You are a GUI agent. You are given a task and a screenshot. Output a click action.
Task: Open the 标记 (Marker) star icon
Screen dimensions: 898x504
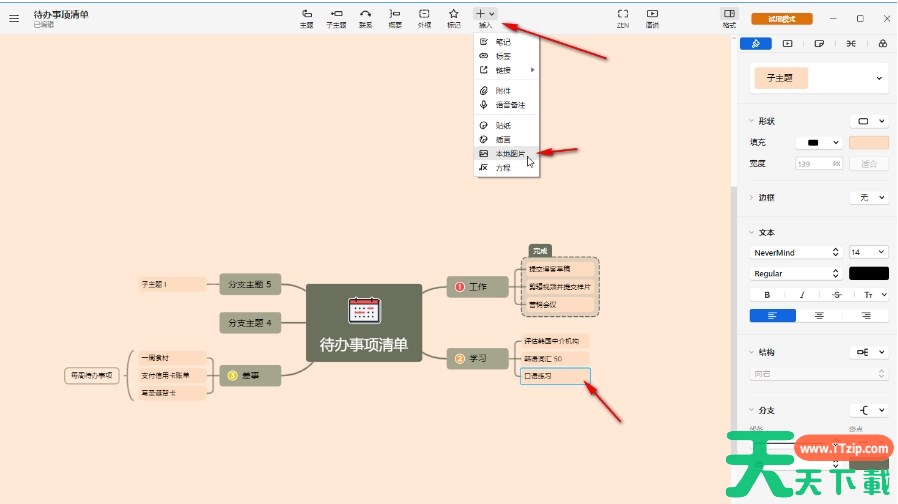click(454, 17)
